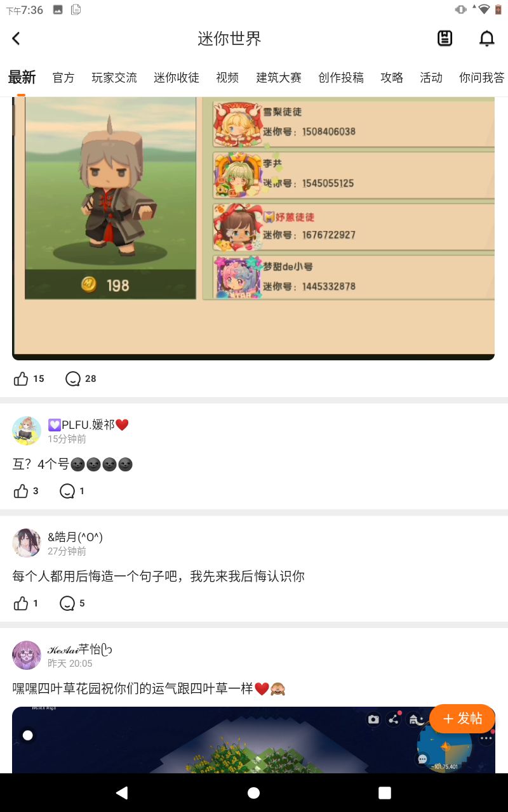Tap PLFU.媛祁's avatar

point(27,431)
